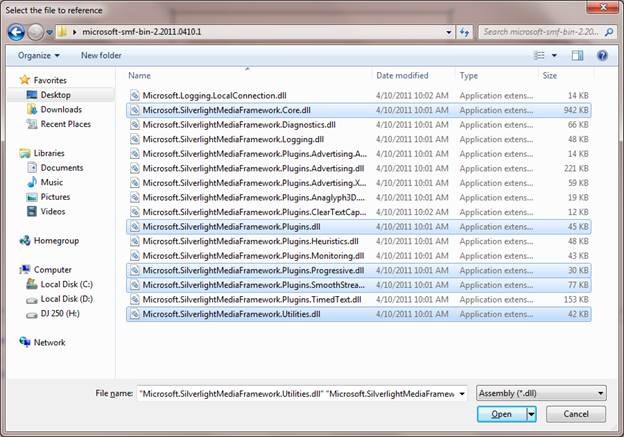Sort by the Date modified column header
The width and height of the screenshot is (624, 437).
click(400, 75)
